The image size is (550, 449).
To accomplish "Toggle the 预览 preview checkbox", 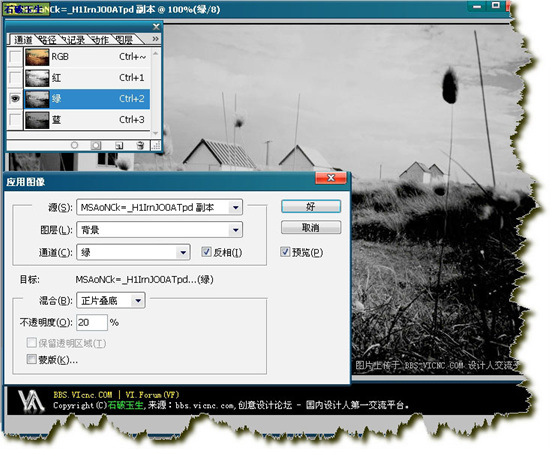I will point(285,252).
